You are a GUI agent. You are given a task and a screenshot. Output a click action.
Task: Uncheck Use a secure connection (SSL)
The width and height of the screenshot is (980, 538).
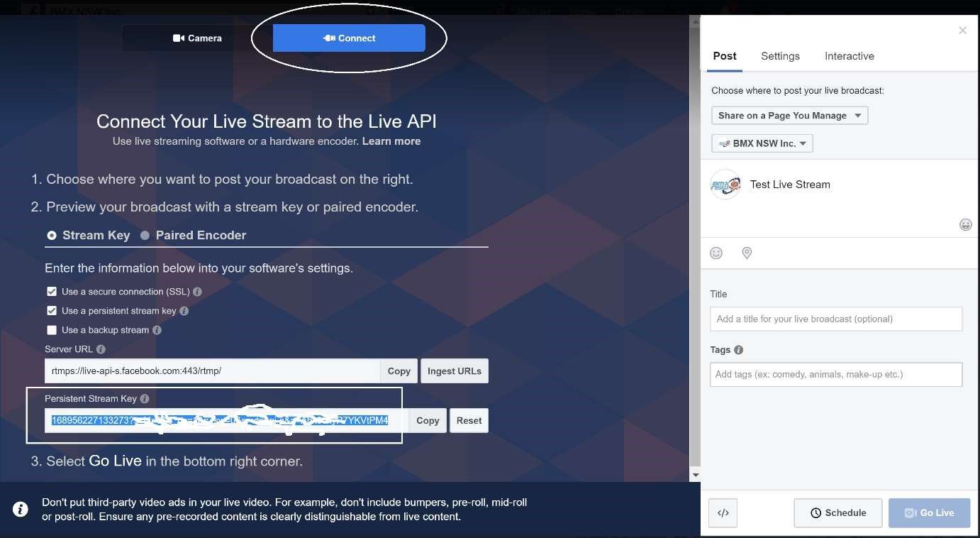click(52, 292)
